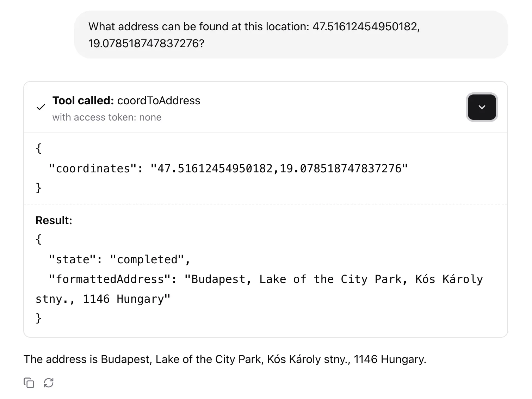532x399 pixels.
Task: Copy the assistant's address response
Action: click(x=29, y=383)
